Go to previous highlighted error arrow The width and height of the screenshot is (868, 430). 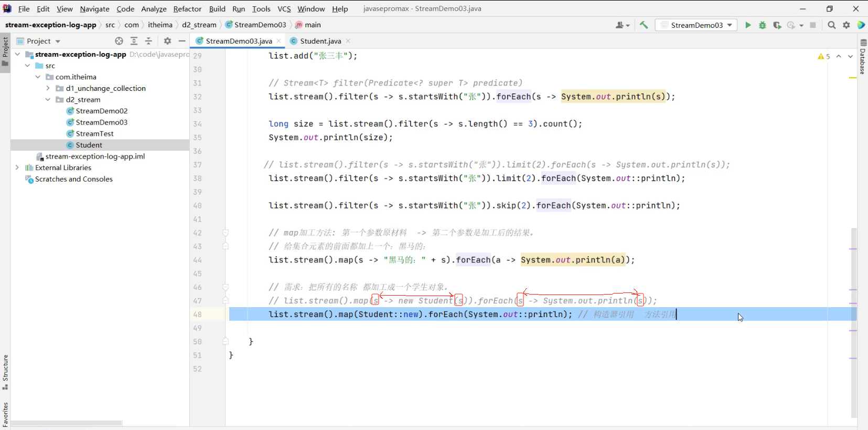tap(839, 56)
